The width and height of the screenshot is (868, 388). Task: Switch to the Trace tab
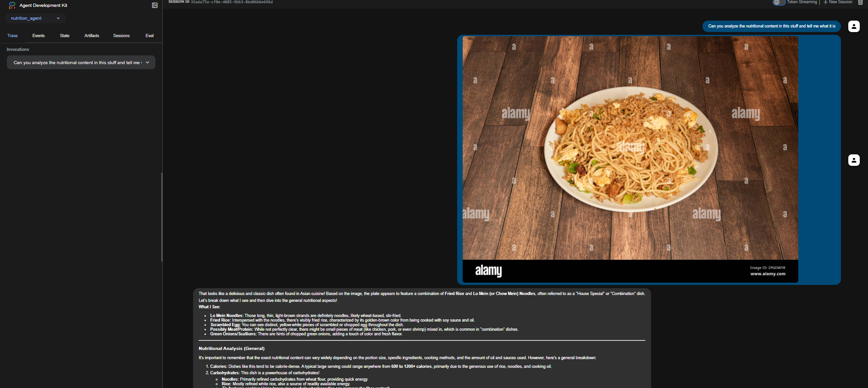tap(12, 36)
